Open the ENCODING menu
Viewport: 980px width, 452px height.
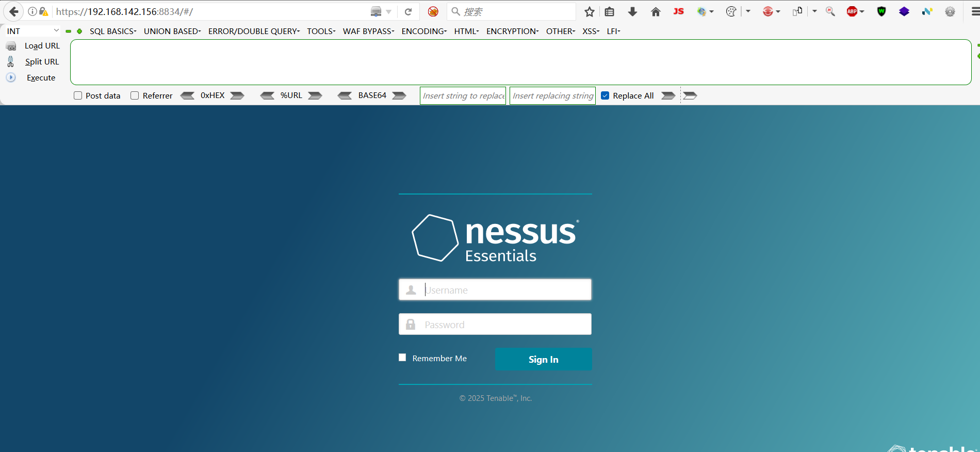[x=424, y=31]
